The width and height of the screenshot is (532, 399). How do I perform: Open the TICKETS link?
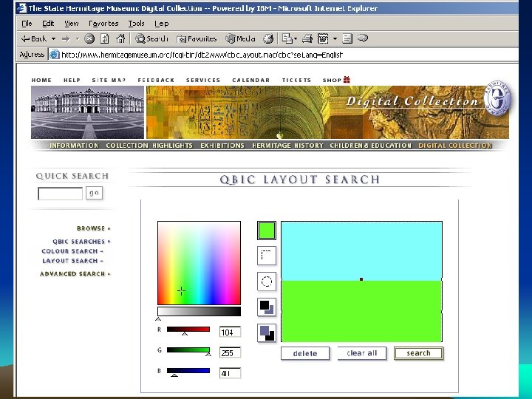(x=296, y=80)
